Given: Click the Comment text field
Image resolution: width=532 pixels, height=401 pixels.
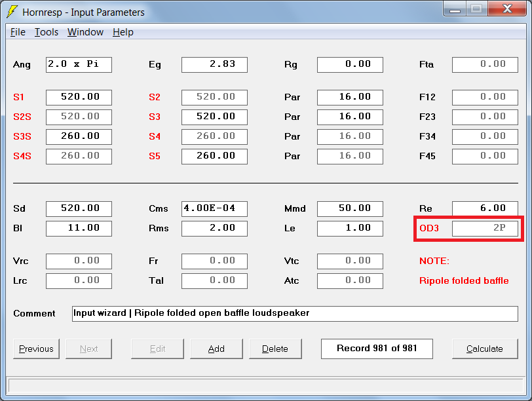Looking at the screenshot, I should click(x=295, y=314).
